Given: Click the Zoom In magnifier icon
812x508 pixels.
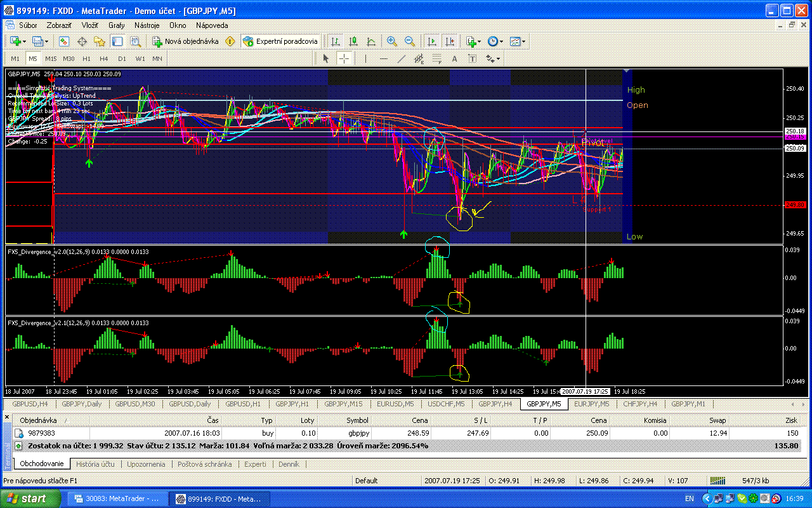Looking at the screenshot, I should tap(392, 41).
